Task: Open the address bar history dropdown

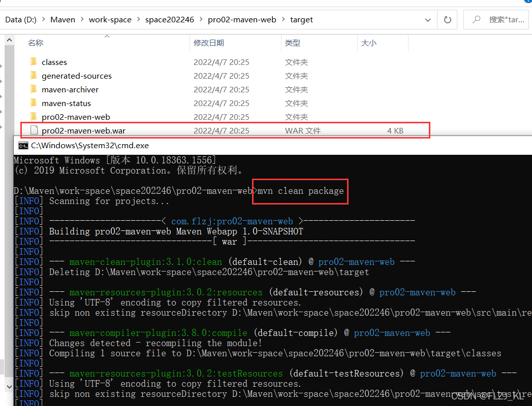Action: [428, 20]
